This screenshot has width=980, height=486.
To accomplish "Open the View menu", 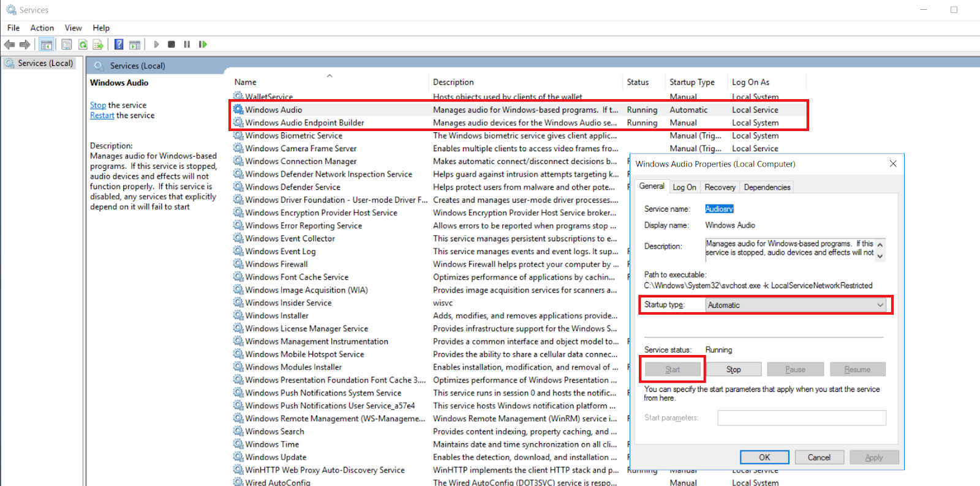I will 73,28.
